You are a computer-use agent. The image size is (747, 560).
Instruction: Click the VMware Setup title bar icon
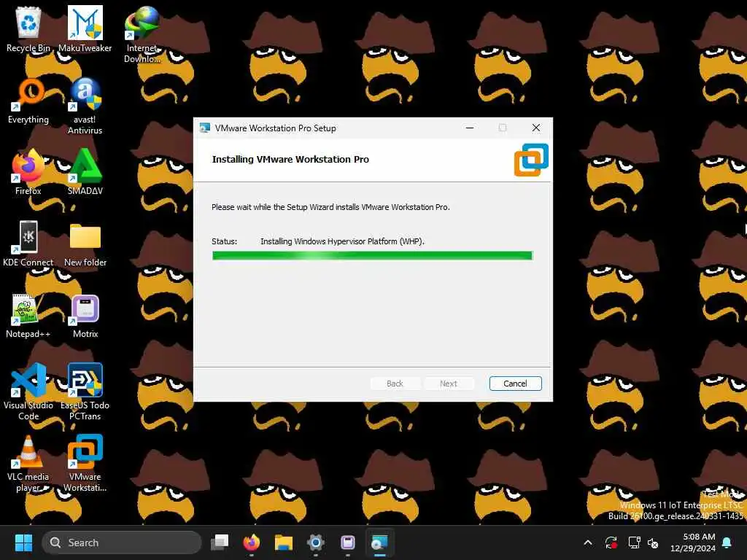tap(205, 128)
